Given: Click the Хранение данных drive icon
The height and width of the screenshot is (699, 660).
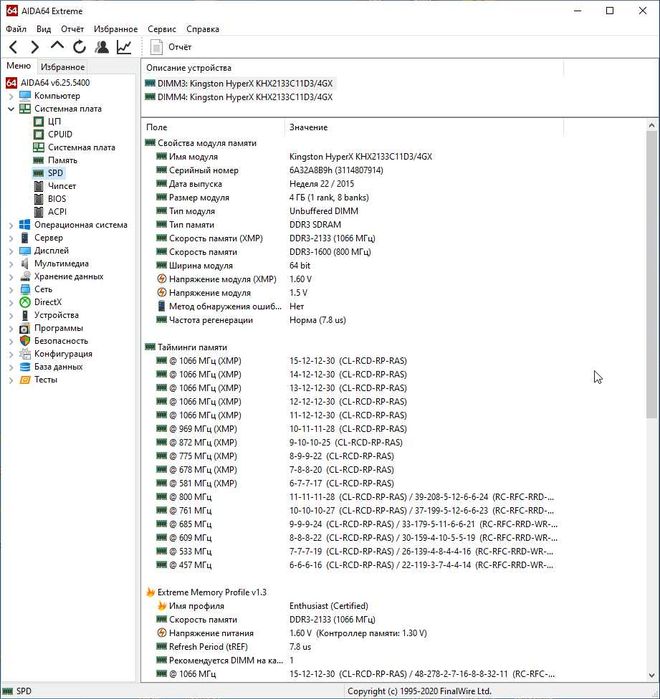Looking at the screenshot, I should point(25,276).
